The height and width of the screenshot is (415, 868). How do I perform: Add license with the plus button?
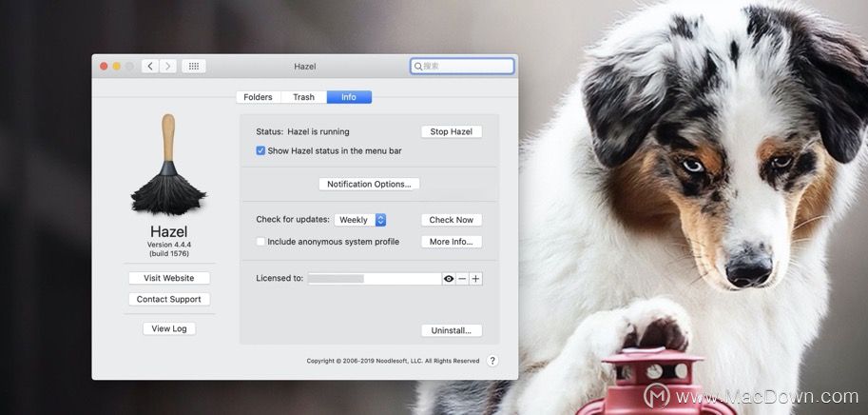pos(475,279)
